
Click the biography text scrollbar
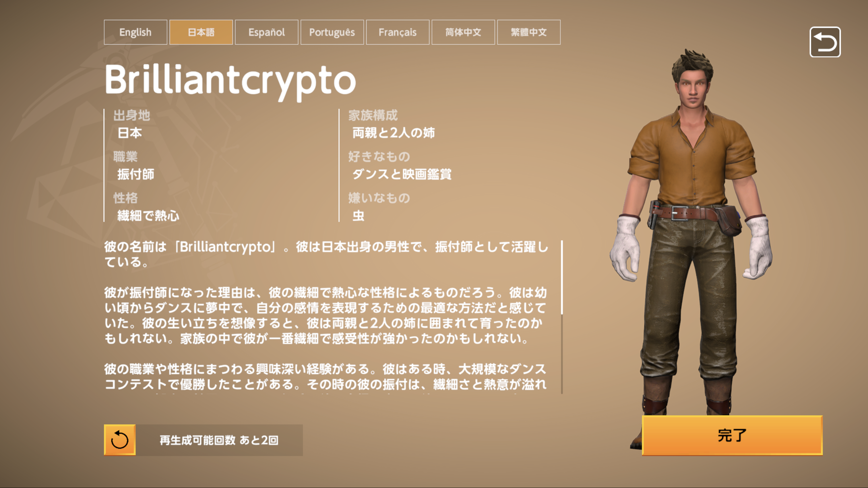click(562, 317)
